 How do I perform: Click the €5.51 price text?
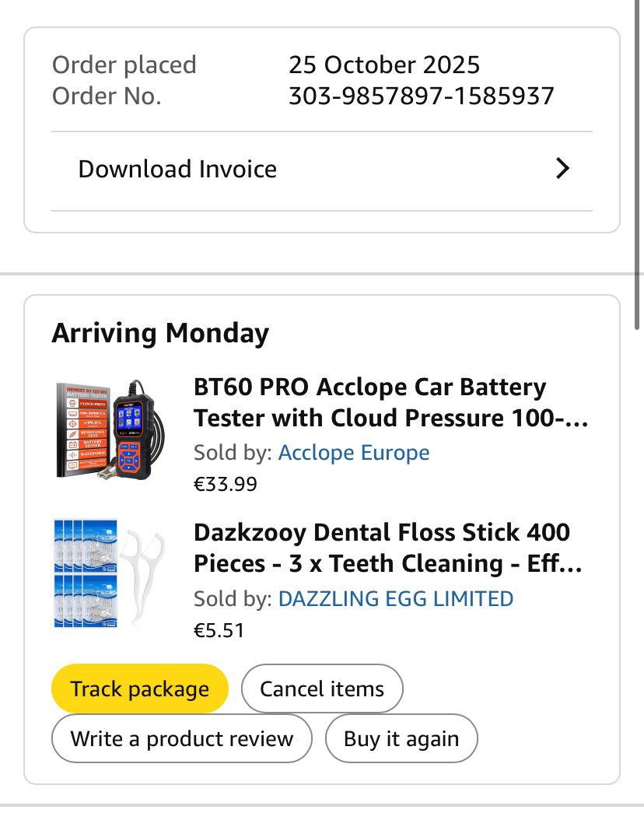pos(219,629)
